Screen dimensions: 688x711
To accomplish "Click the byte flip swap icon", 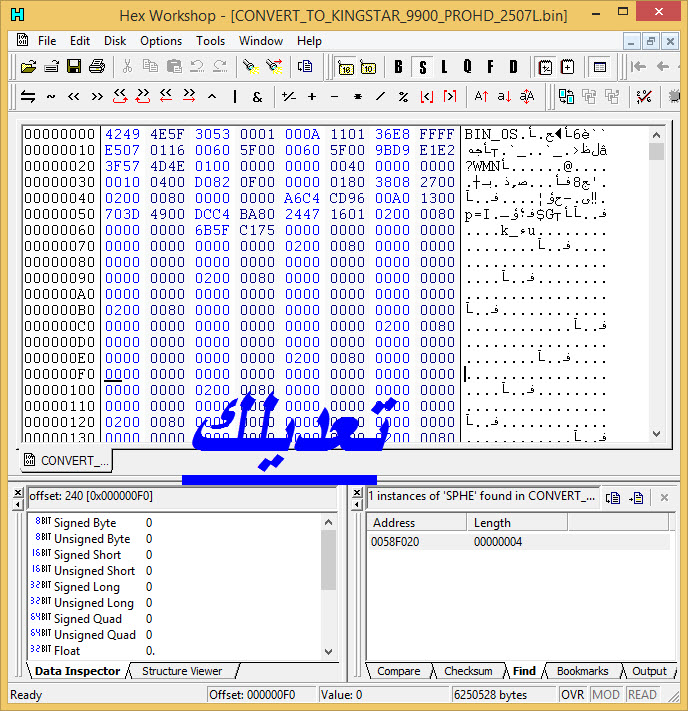I will click(x=28, y=97).
